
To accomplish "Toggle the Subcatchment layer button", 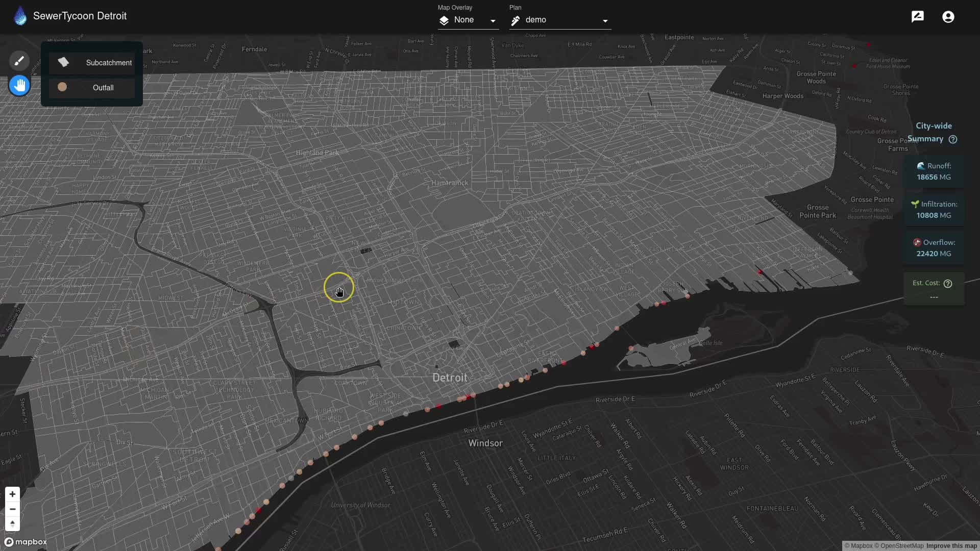I will point(92,63).
